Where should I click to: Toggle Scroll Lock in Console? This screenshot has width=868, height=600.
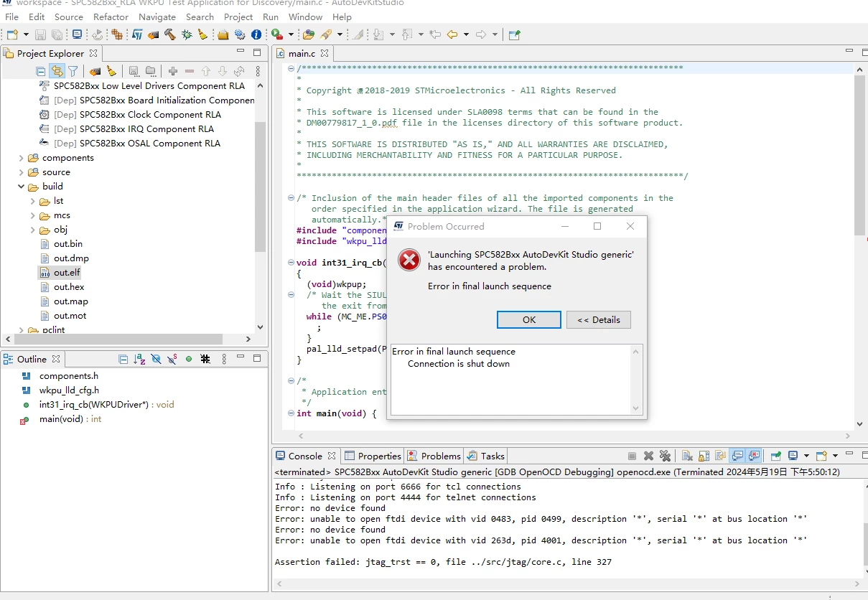click(704, 456)
